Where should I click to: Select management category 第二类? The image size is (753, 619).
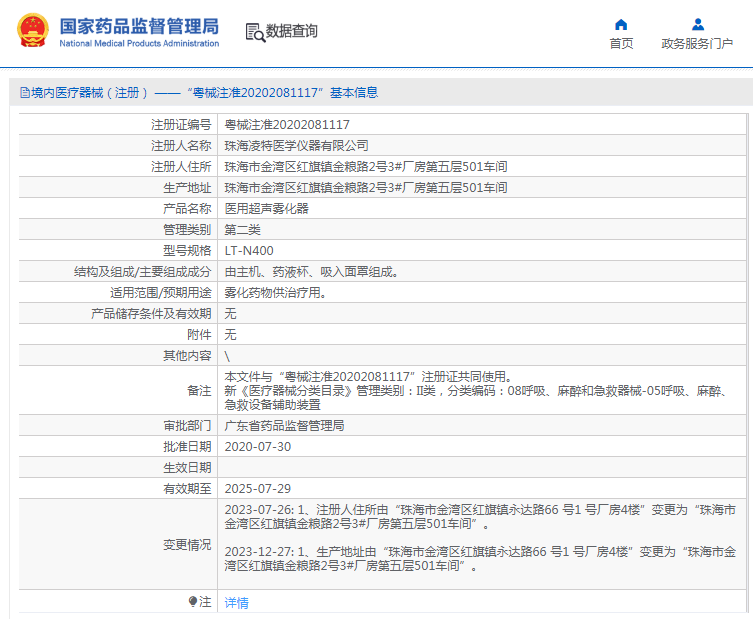tap(243, 230)
